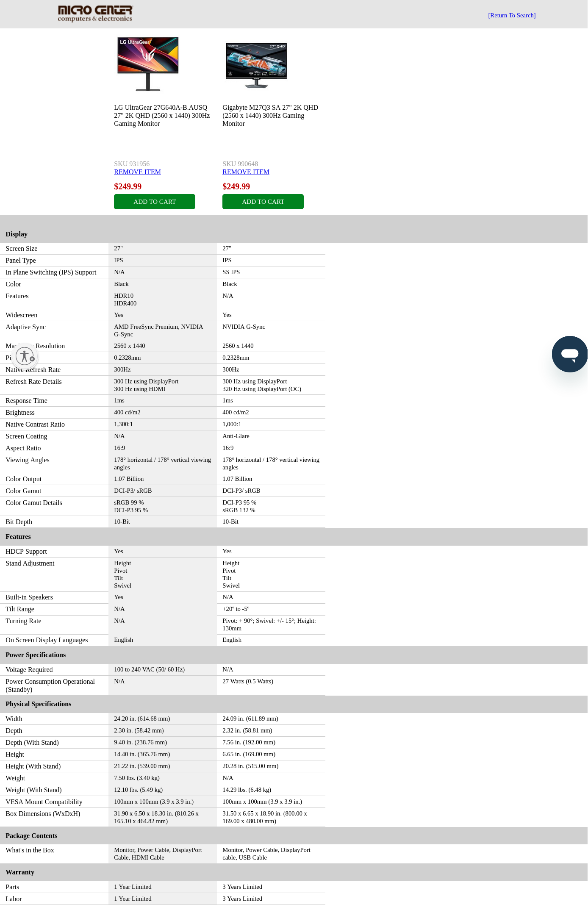Select the SKU 990648 text
The image size is (588, 910).
[x=240, y=164]
